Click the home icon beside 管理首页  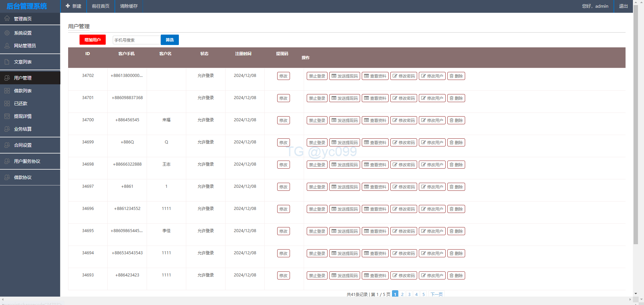coord(7,18)
